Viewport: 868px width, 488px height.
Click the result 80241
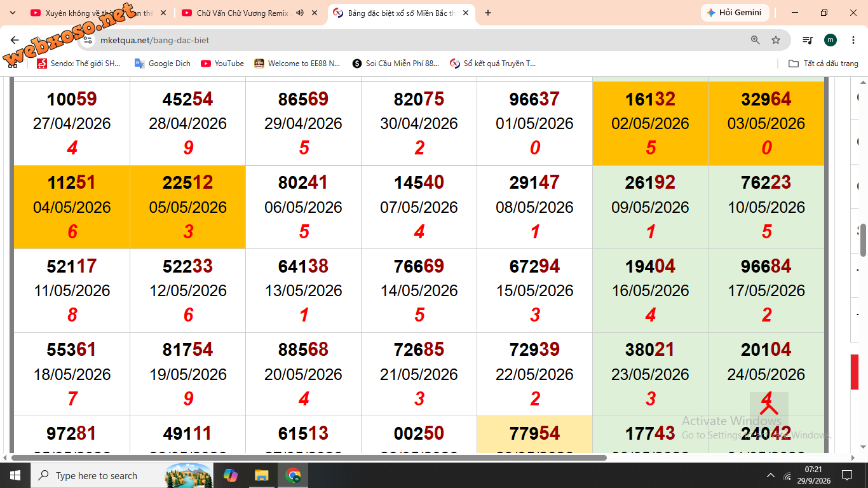coord(303,183)
